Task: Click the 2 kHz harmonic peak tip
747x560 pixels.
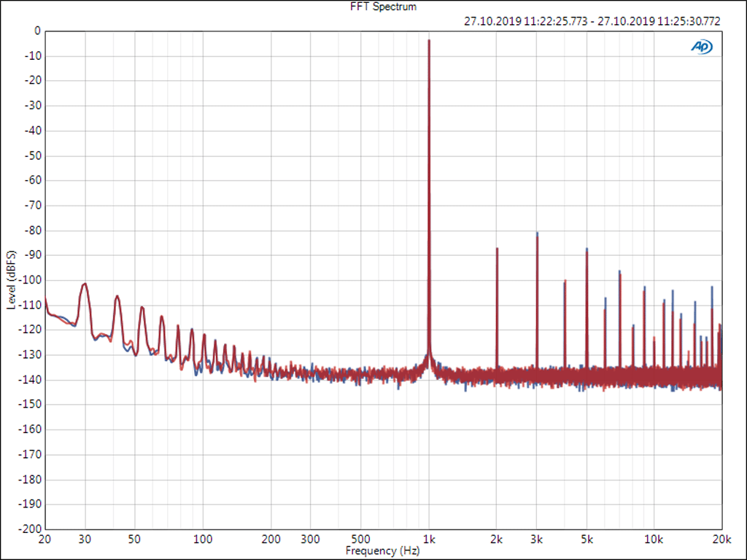Action: click(x=497, y=249)
